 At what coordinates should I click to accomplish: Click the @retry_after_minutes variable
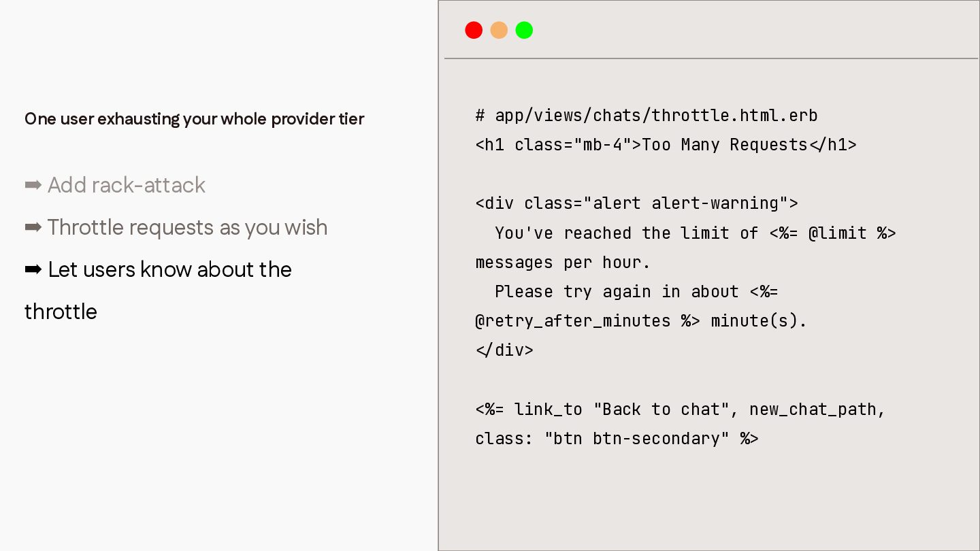coord(573,321)
